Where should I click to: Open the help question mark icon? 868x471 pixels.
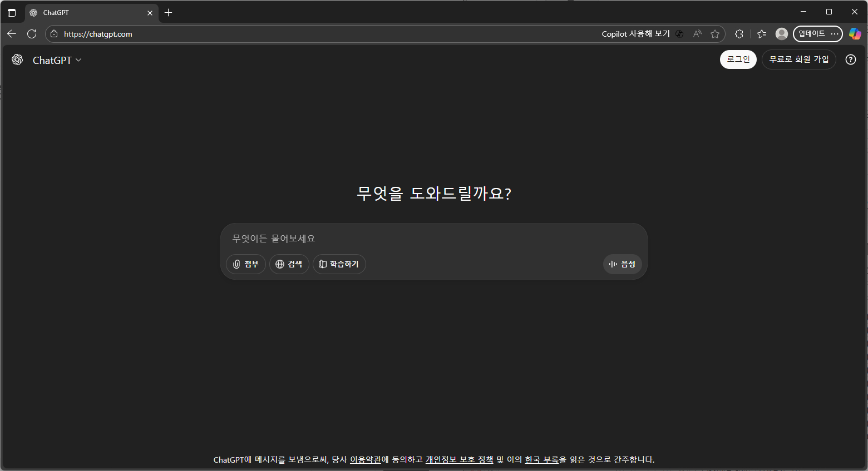[x=850, y=60]
